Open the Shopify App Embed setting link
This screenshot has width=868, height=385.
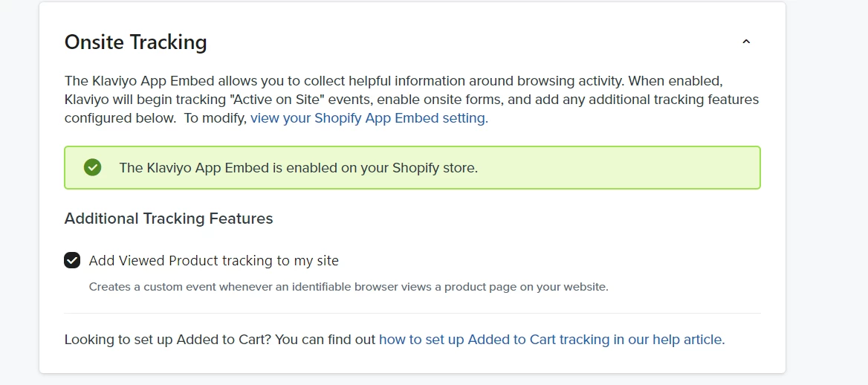[369, 118]
